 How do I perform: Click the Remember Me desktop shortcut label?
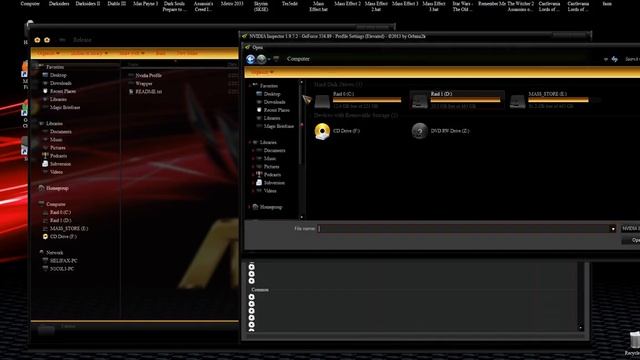(x=492, y=4)
